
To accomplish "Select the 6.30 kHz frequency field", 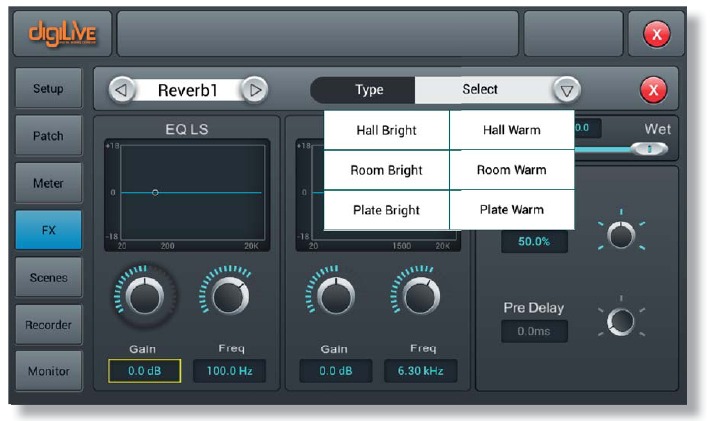I will point(421,371).
